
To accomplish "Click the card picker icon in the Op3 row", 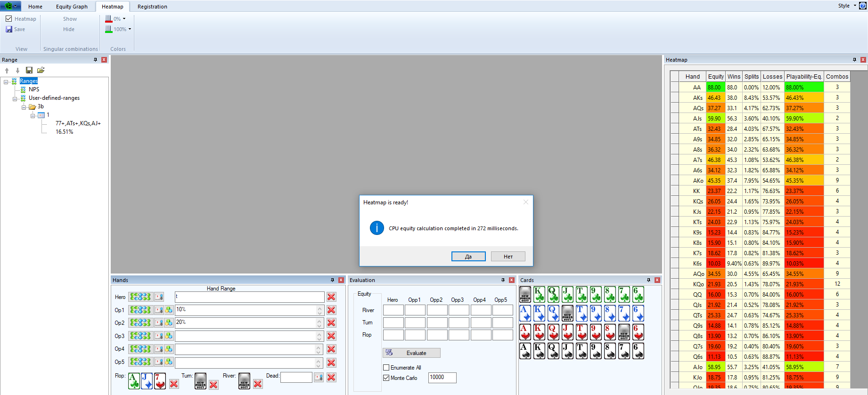I will point(159,336).
